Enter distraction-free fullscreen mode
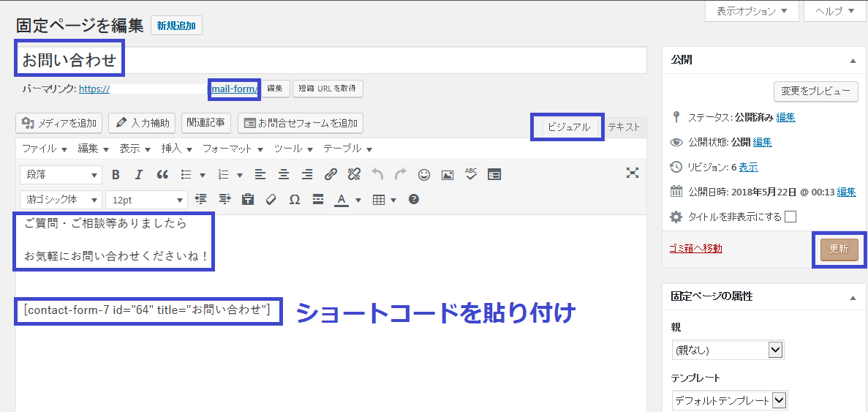This screenshot has width=868, height=412. tap(633, 173)
